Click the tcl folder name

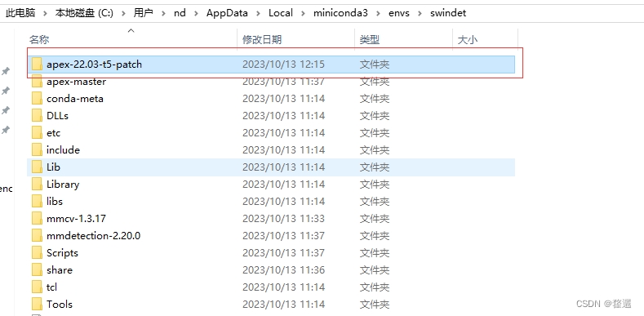(x=51, y=287)
